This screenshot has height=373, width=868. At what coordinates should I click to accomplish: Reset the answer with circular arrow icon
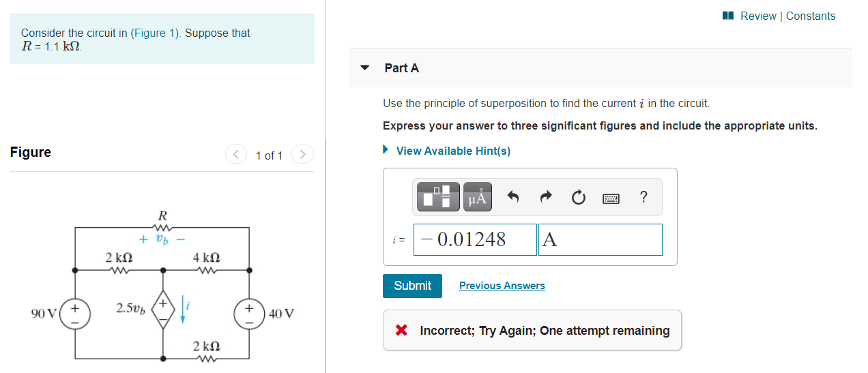578,198
